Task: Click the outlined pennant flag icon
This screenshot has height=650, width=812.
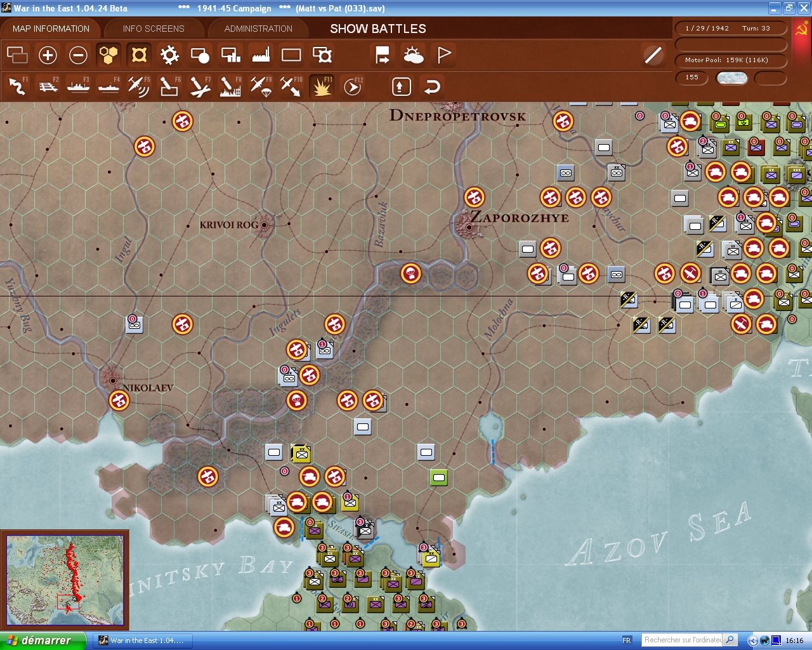Action: [x=444, y=55]
